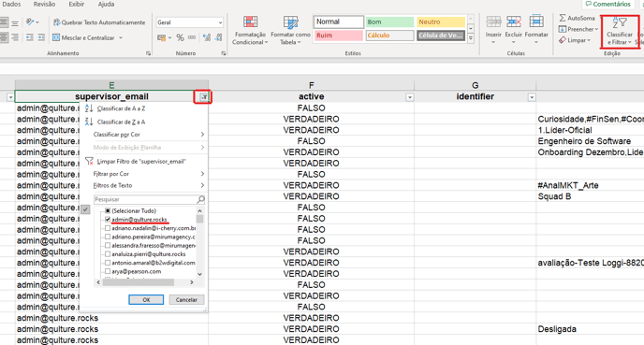The height and width of the screenshot is (345, 644).
Task: Click Excluir cells icon
Action: pyautogui.click(x=513, y=22)
